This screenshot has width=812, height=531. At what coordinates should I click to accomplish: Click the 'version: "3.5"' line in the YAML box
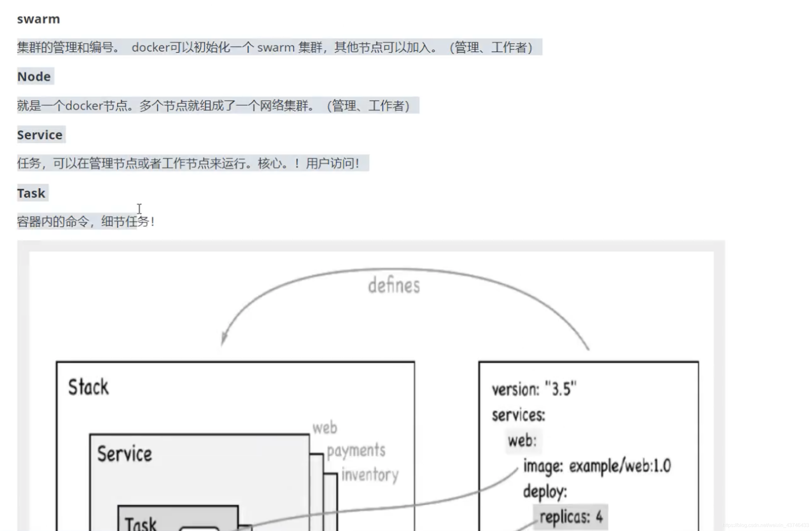tap(534, 389)
